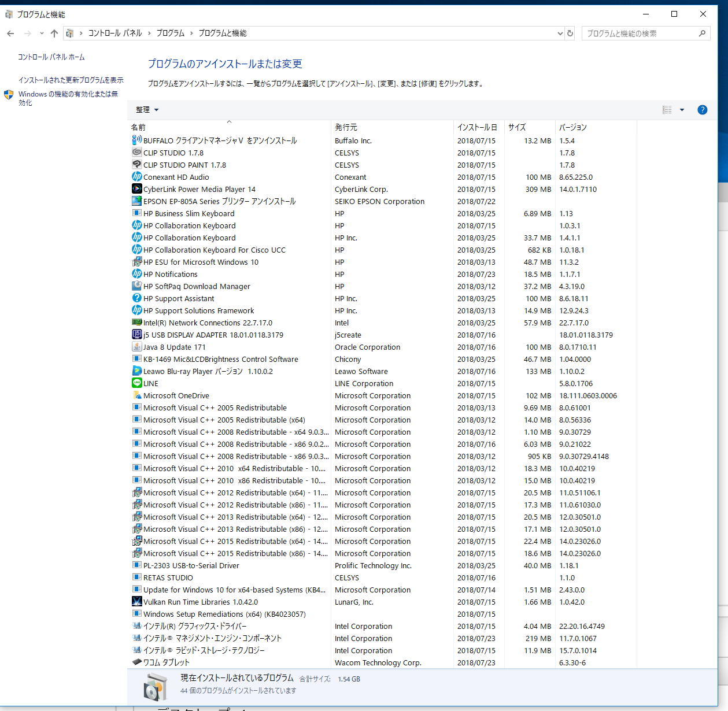Viewport: 728px width, 711px height.
Task: Open the 整理 dropdown menu
Action: coord(147,110)
